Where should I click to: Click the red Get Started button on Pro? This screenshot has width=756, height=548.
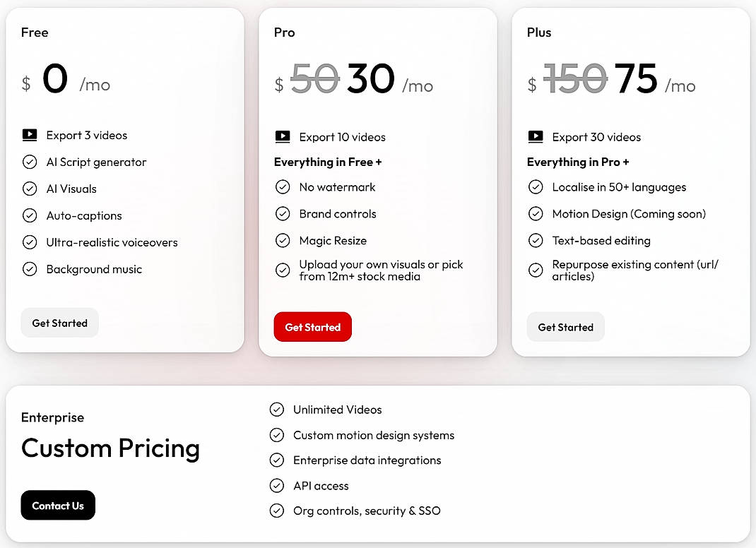point(312,327)
